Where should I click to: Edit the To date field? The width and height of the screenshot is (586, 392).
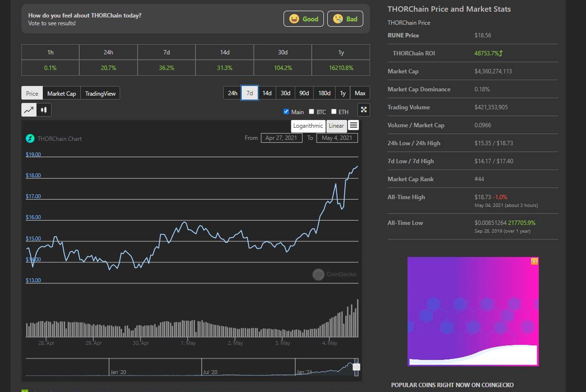[337, 138]
